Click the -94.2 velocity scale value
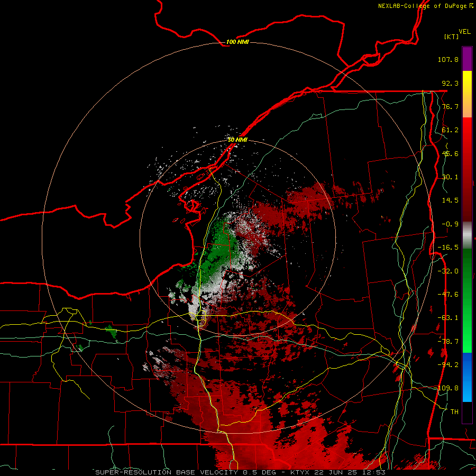The image size is (476, 476). click(x=448, y=365)
